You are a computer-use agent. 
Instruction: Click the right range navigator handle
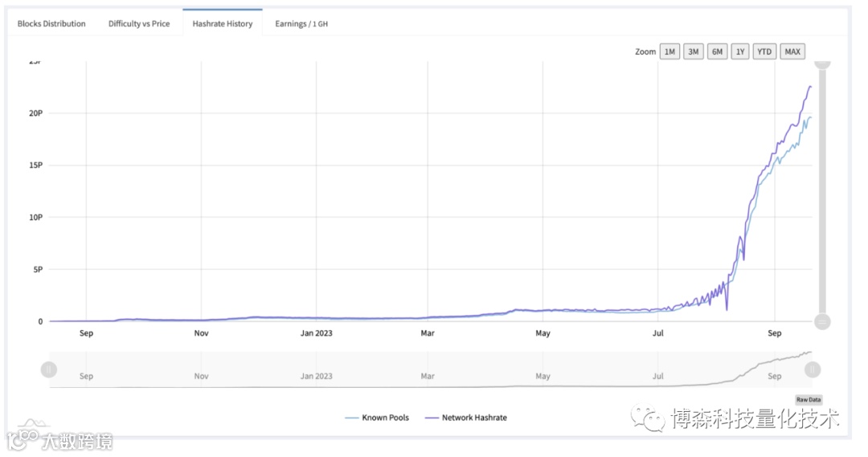tap(813, 369)
